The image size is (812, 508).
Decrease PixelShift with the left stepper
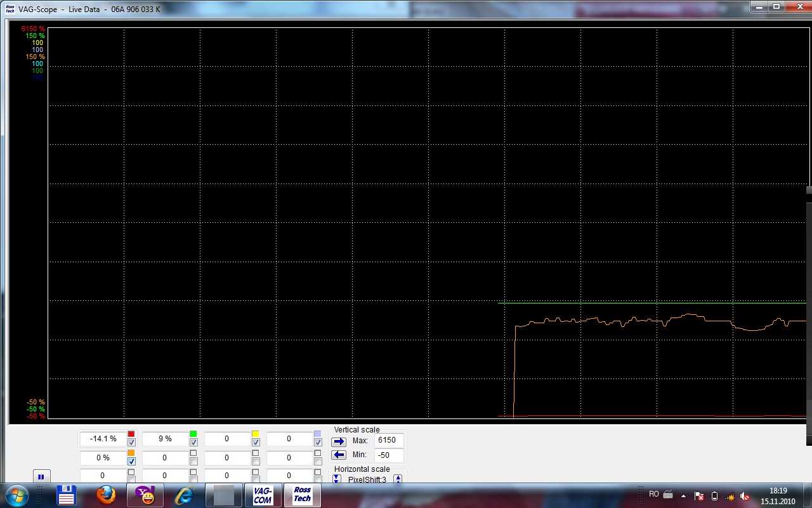[x=337, y=479]
